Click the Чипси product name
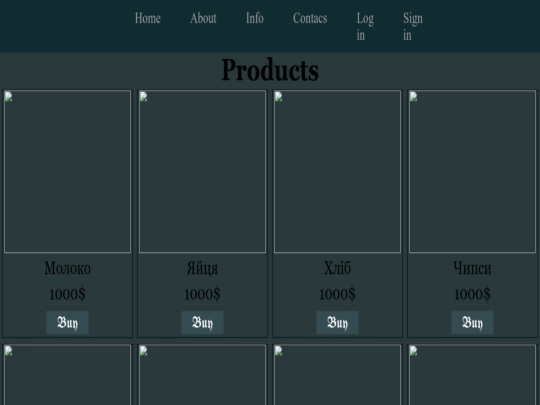Viewport: 540px width, 405px height. click(472, 268)
